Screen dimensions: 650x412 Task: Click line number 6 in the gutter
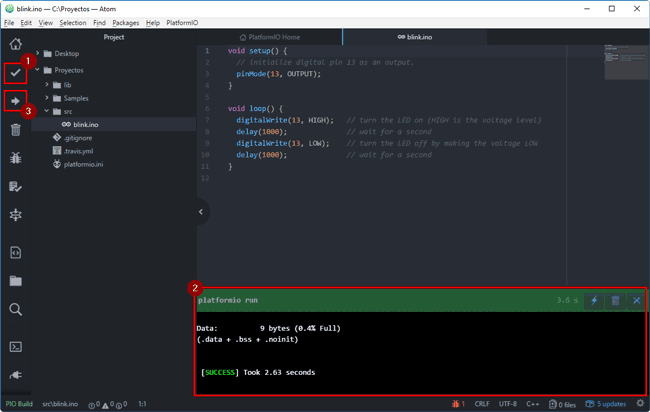[x=207, y=109]
